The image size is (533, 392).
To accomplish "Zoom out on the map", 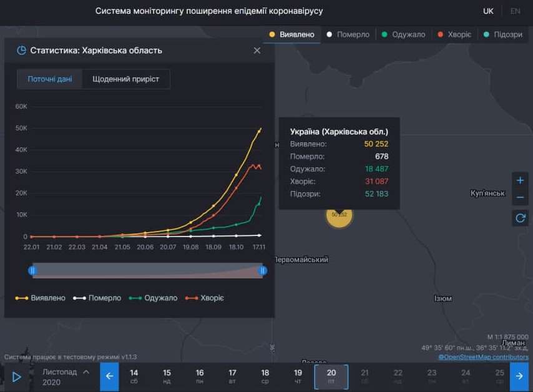I will [x=520, y=197].
